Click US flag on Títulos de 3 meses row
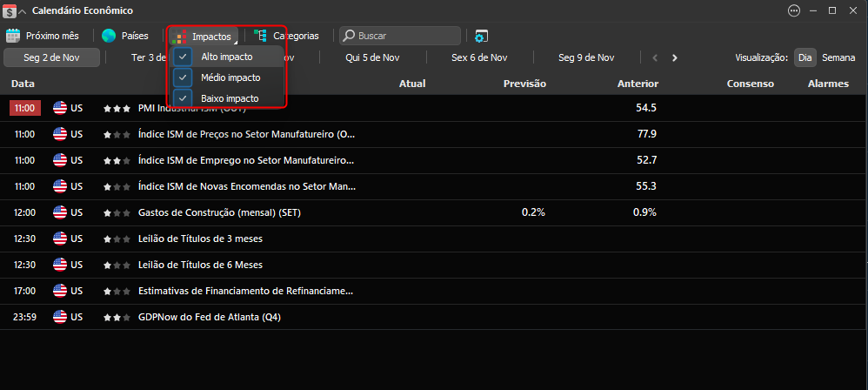868x390 pixels. click(60, 239)
